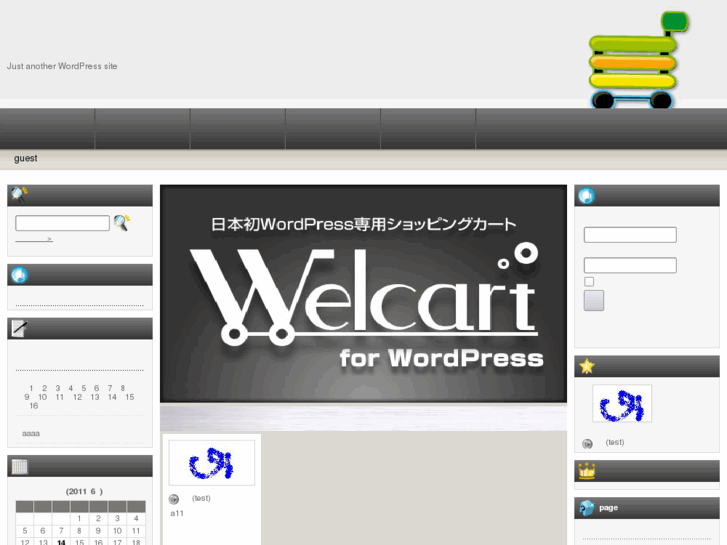Click the colorful shopping cart logo

point(638,60)
